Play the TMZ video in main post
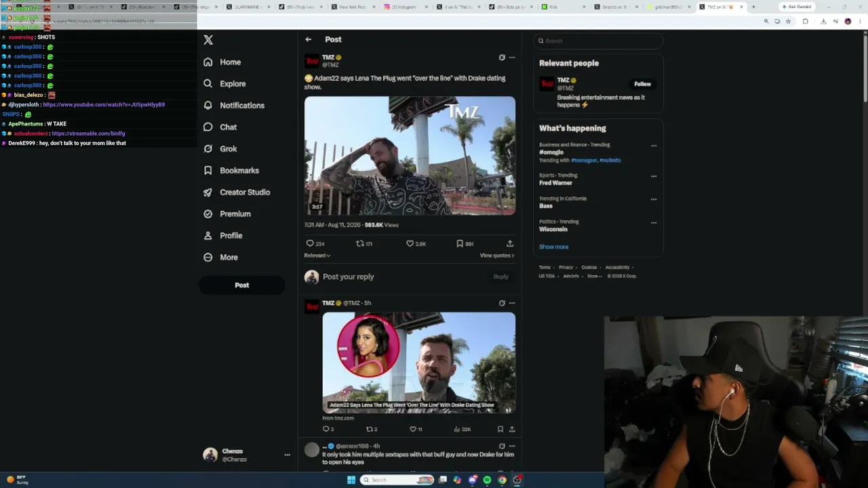The height and width of the screenshot is (488, 868). 410,155
